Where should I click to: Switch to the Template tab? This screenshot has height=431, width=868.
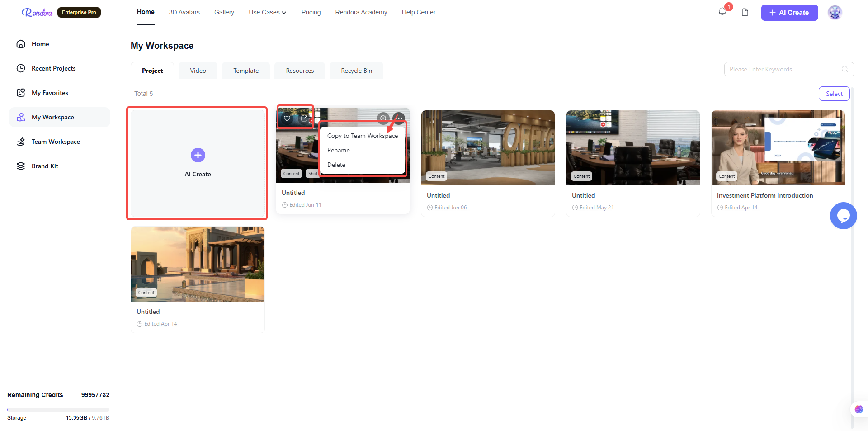[246, 71]
